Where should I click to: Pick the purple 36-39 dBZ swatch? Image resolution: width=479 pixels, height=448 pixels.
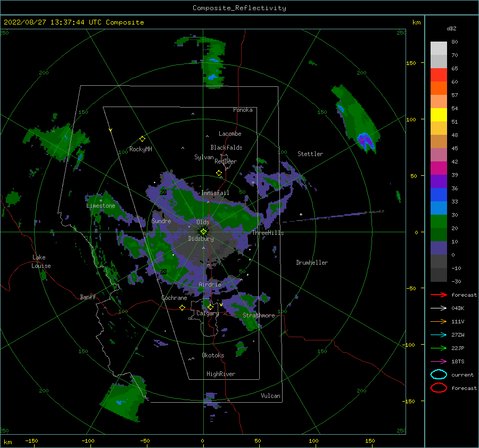click(439, 182)
